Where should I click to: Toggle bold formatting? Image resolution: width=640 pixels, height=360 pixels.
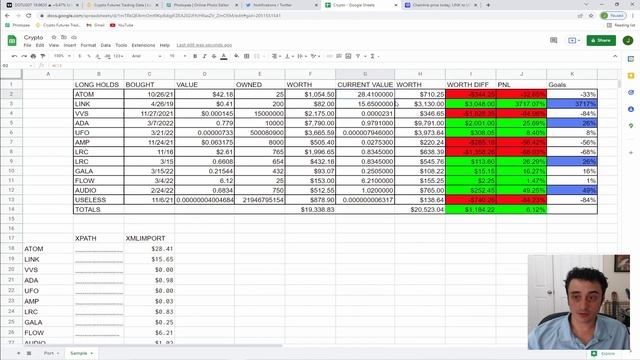coord(195,56)
